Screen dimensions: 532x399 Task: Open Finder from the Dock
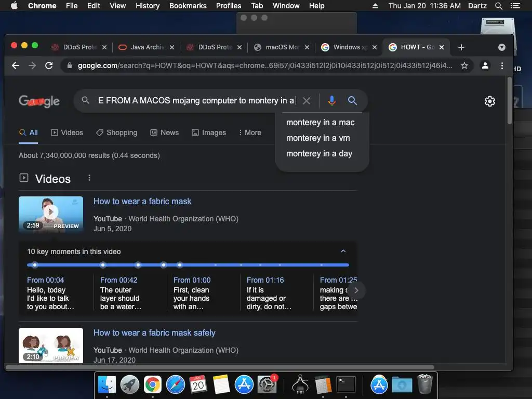(x=107, y=385)
